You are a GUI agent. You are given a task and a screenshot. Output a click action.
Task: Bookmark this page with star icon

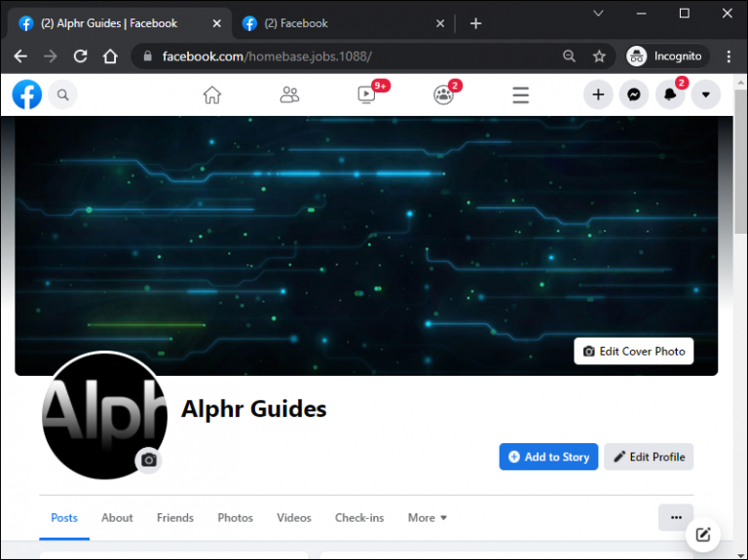599,56
